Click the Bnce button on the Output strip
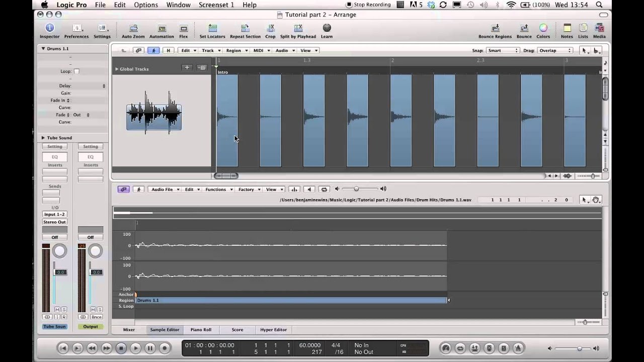 [96, 317]
